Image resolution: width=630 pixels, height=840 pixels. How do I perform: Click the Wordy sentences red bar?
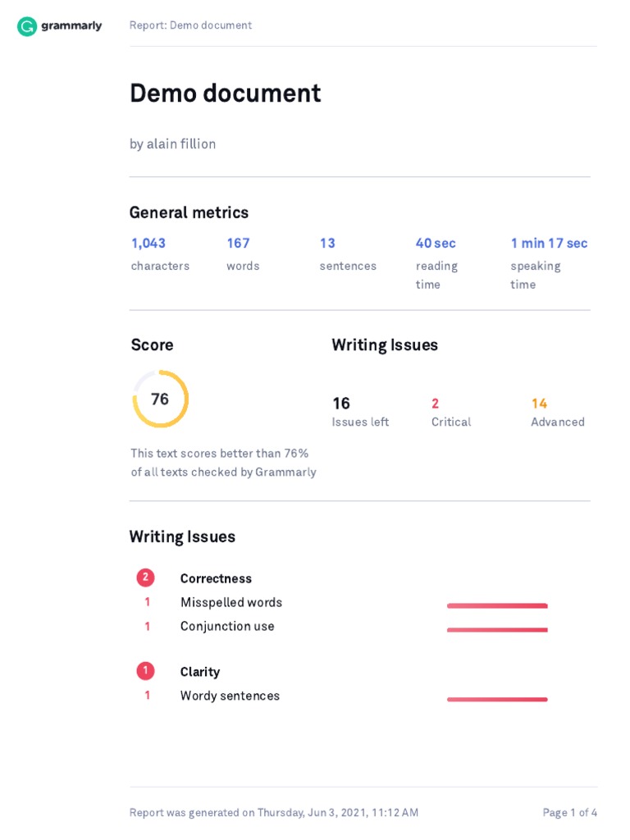[497, 699]
